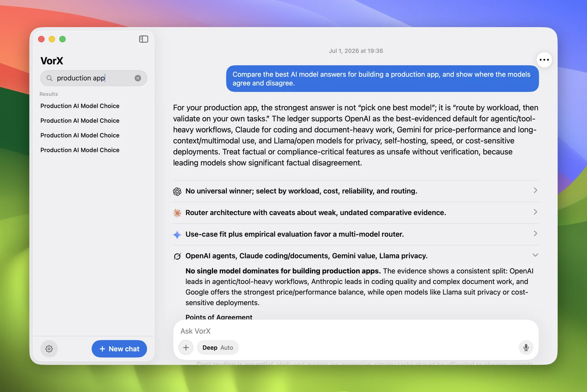Focus the search field containing "production app"
587x392 pixels.
click(94, 78)
